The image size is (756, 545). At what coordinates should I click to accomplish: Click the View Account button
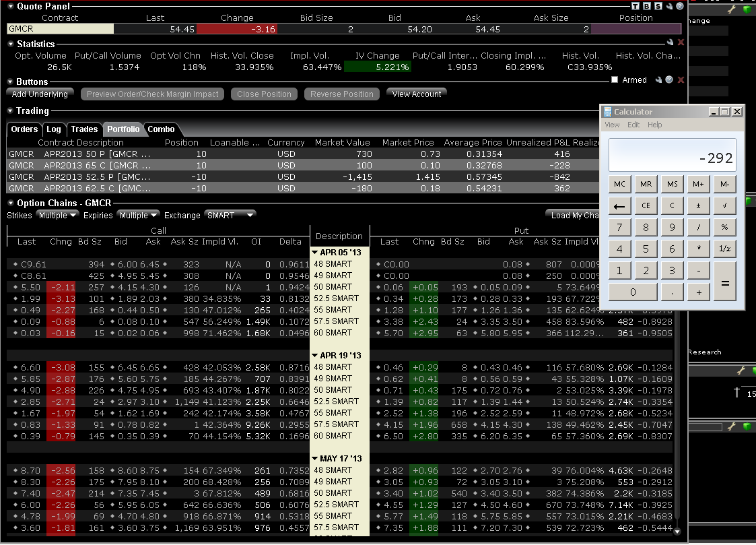417,94
